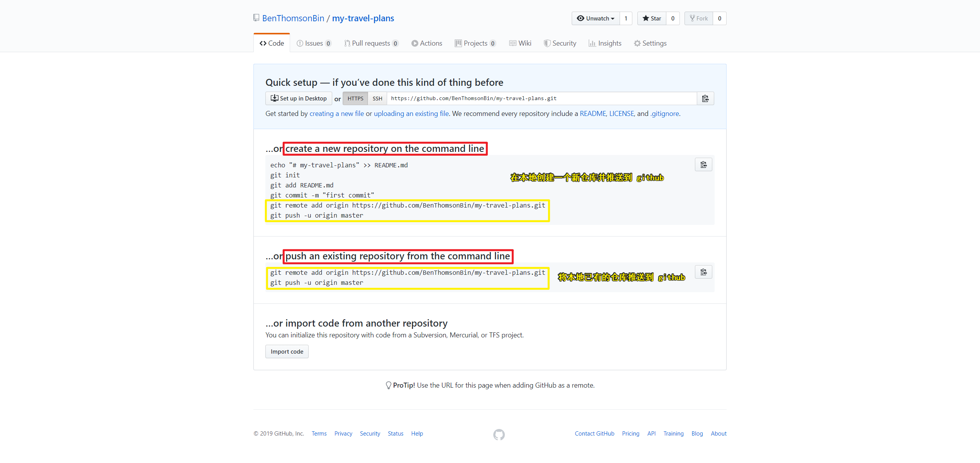Select the SSH protocol toggle
The image size is (980, 463).
click(x=377, y=99)
